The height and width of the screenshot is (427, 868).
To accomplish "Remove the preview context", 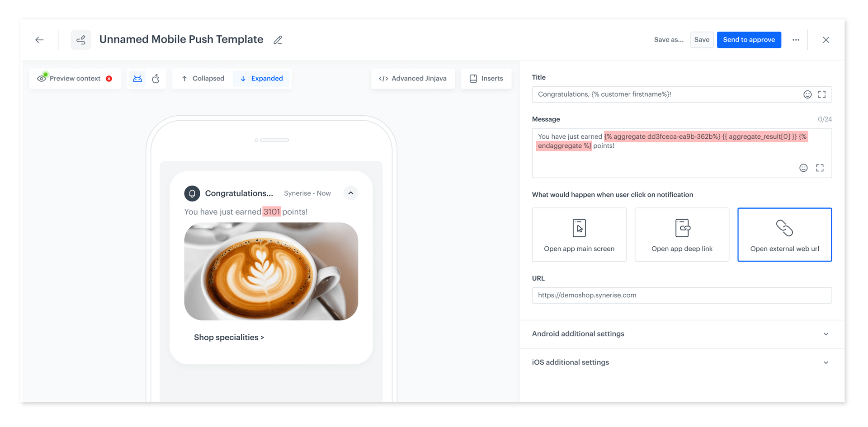I will pos(109,78).
